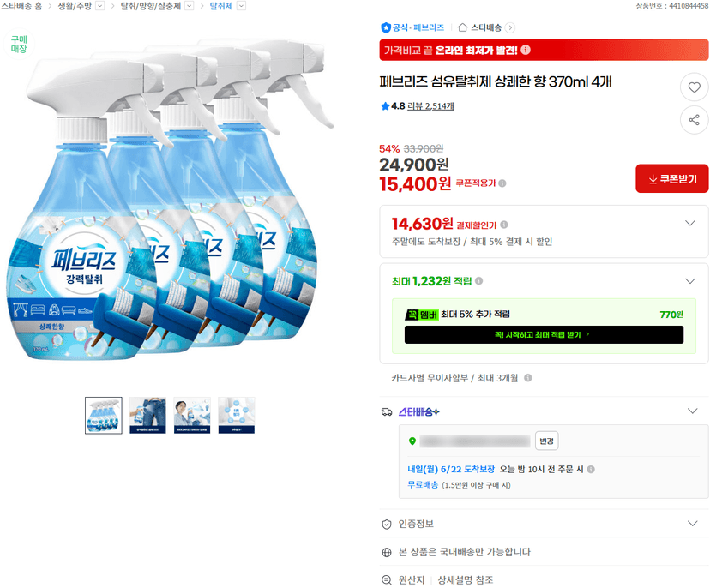
Task: Click info icon on online lowest price banner
Action: pyautogui.click(x=526, y=50)
